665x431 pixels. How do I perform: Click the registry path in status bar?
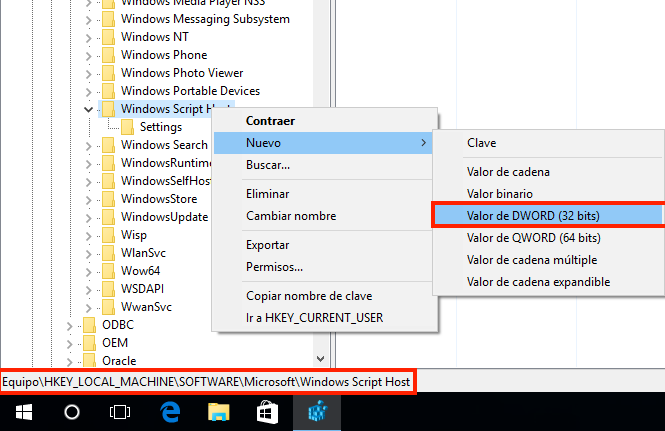[207, 382]
